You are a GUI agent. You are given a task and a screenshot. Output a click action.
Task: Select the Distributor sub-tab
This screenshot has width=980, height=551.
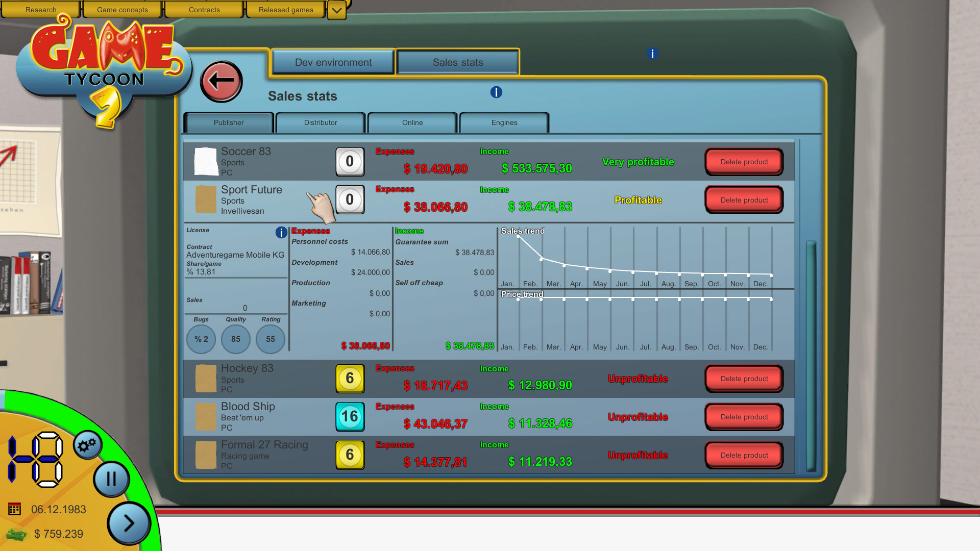click(321, 122)
